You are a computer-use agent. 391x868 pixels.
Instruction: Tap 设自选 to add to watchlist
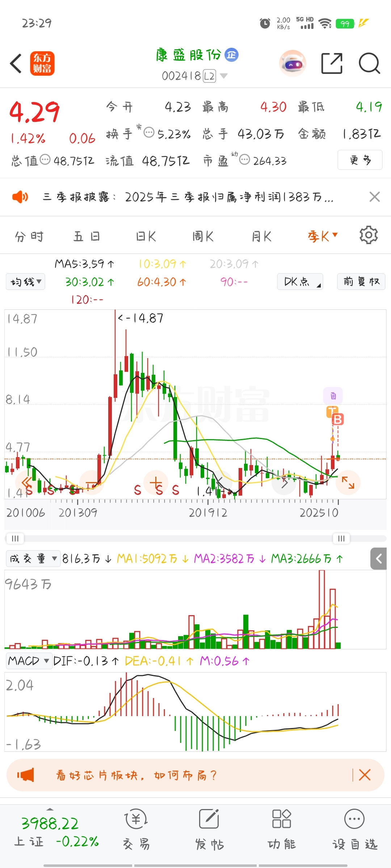pos(355,830)
